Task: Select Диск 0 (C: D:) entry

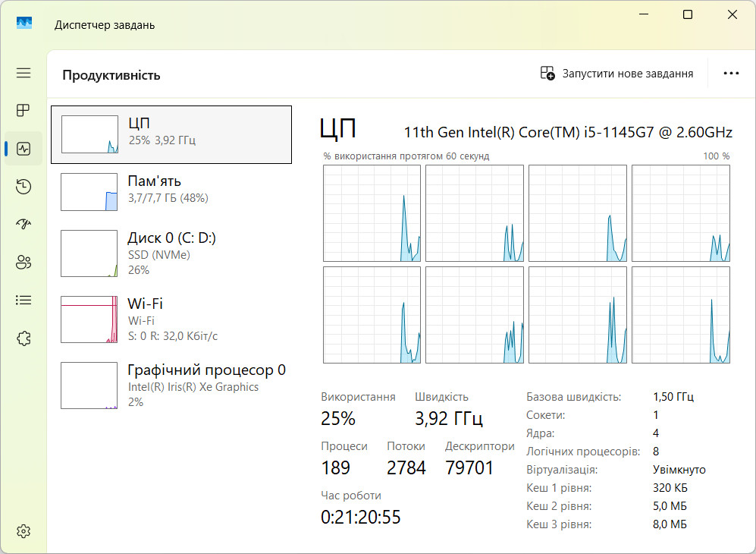Action: [171, 253]
